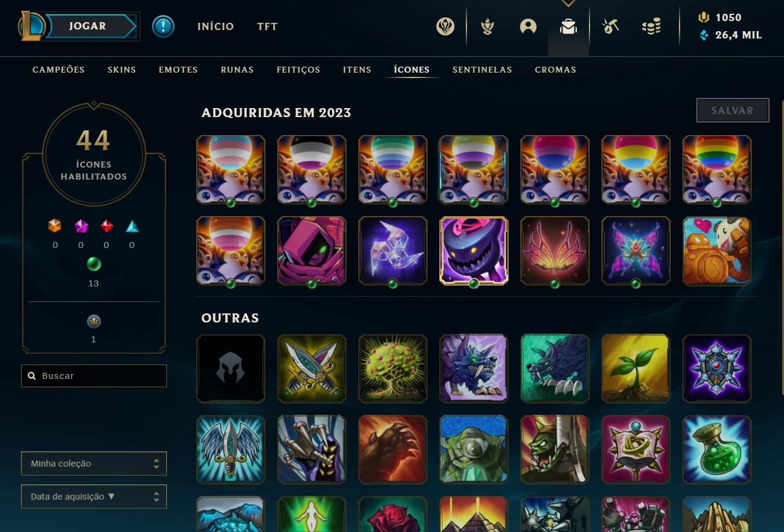
Task: Open the Minha coleção dropdown
Action: tap(94, 464)
